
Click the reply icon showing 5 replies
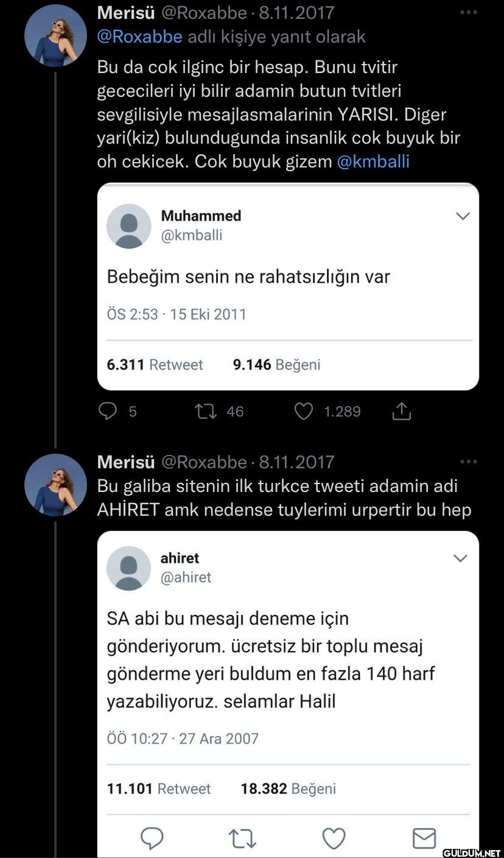pos(108,412)
